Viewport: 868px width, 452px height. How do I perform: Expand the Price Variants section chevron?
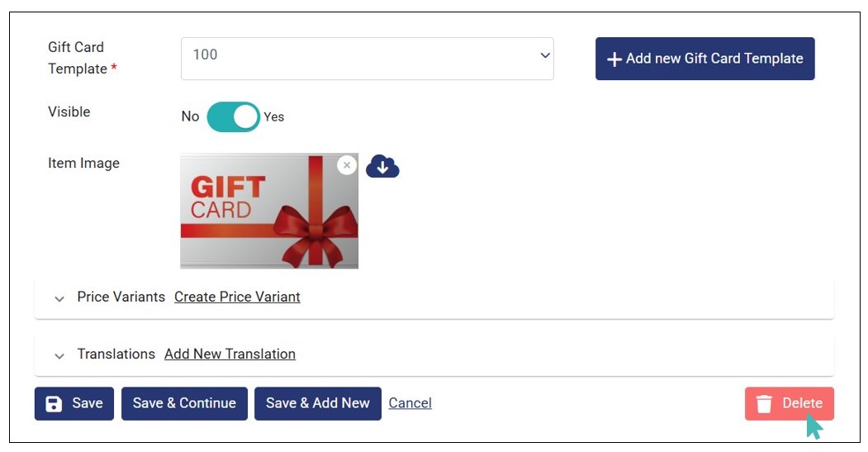59,298
